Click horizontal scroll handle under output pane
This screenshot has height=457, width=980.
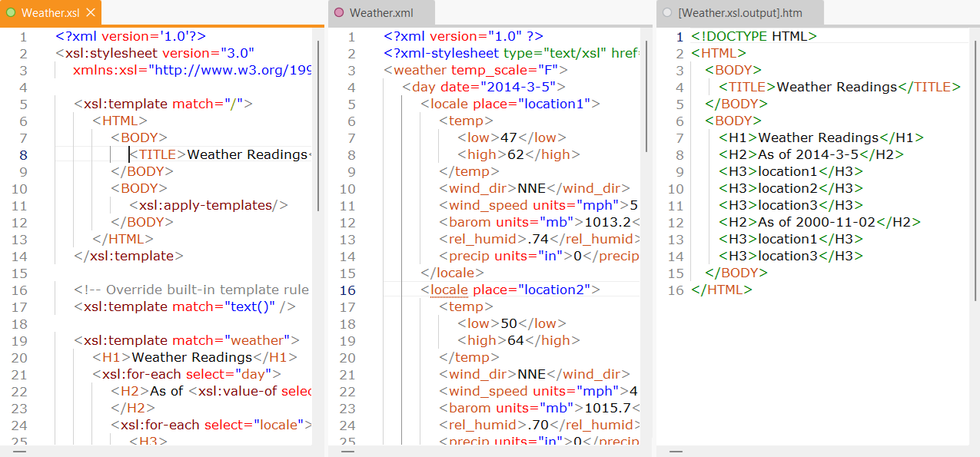pos(676,452)
